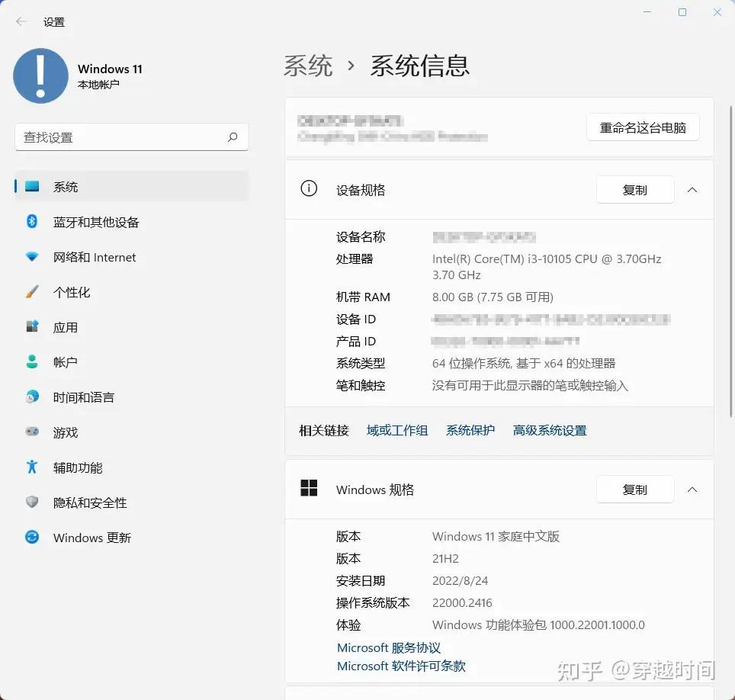Screen dimensions: 735x700
Task: Open 帐户 settings page
Action: (132, 361)
